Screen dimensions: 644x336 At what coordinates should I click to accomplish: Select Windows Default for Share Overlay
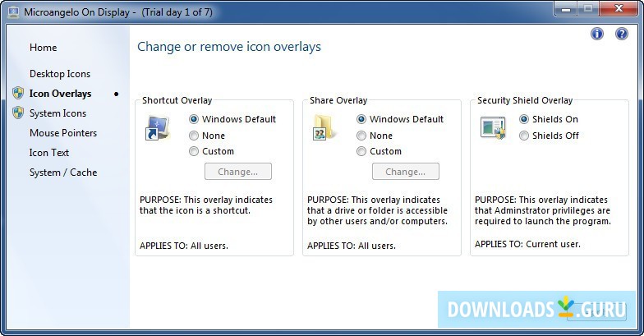click(x=399, y=119)
